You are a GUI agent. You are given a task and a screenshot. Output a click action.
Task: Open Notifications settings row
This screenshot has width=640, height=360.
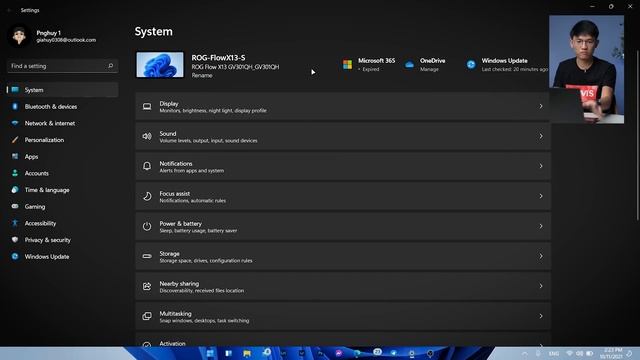[x=343, y=167]
